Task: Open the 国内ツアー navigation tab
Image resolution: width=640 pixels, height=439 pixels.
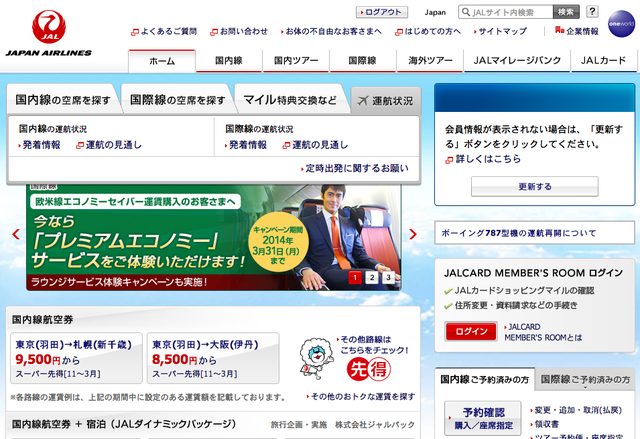Action: (x=296, y=61)
